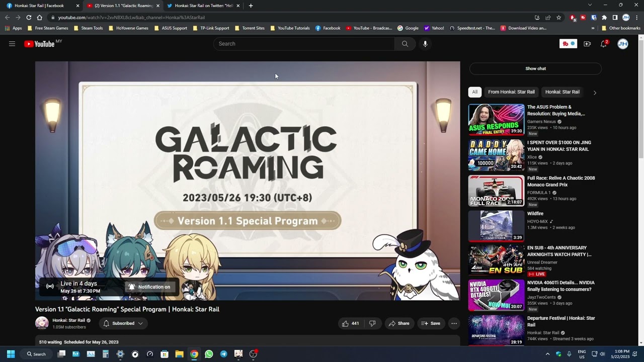Save the video to a playlist
644x362 pixels.
click(x=431, y=323)
